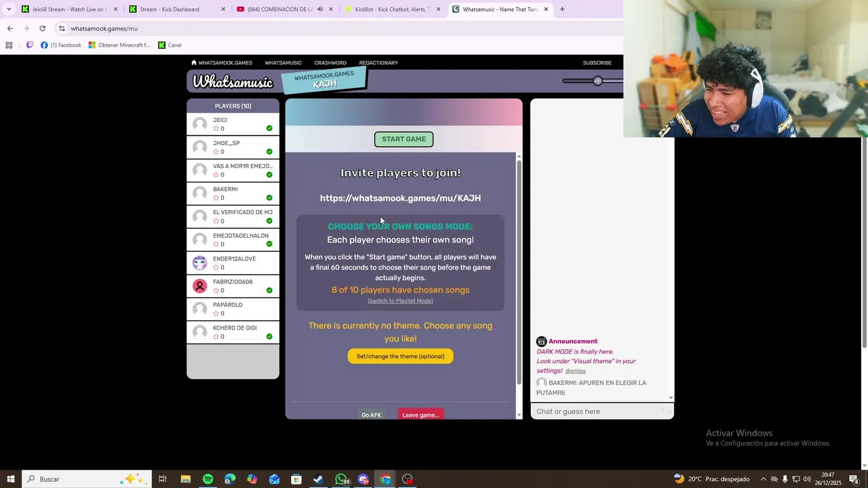Show hidden system tray icons
Image resolution: width=868 pixels, height=488 pixels.
(x=763, y=479)
